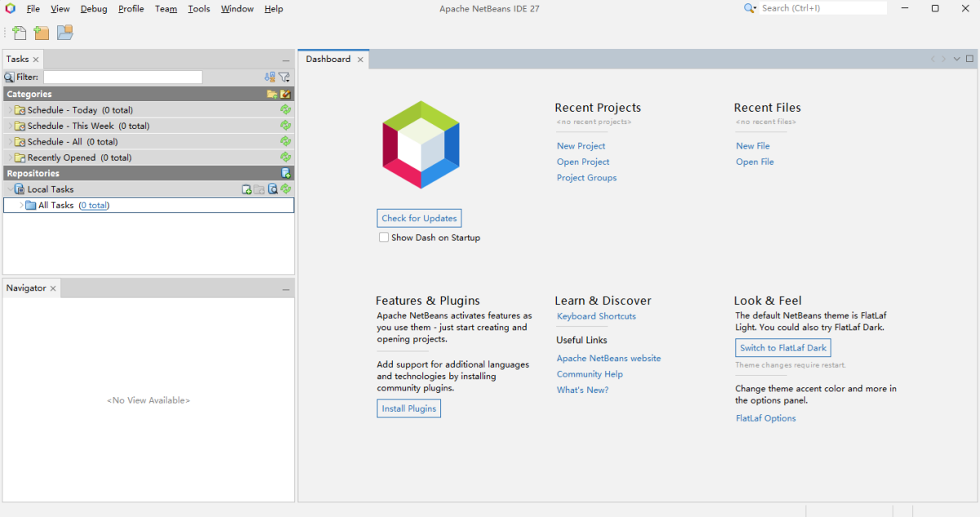Click the create task icon for Local Tasks
980x517 pixels.
(x=247, y=189)
